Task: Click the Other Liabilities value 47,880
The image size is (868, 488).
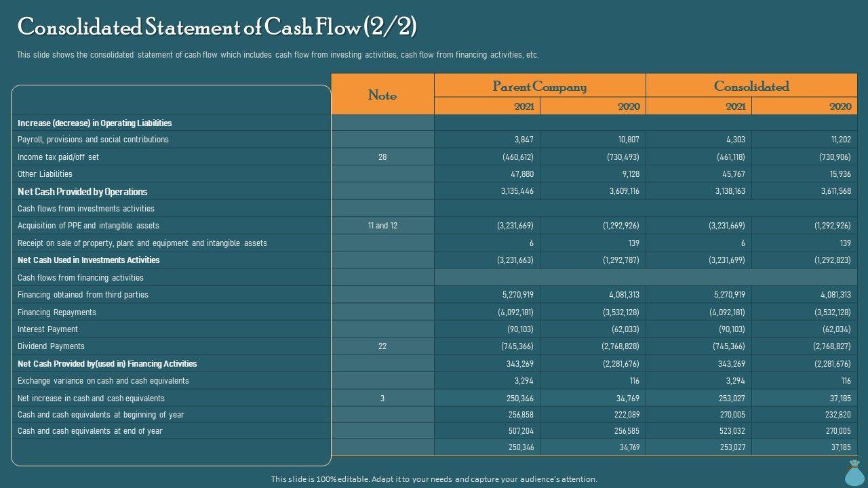Action: point(521,174)
